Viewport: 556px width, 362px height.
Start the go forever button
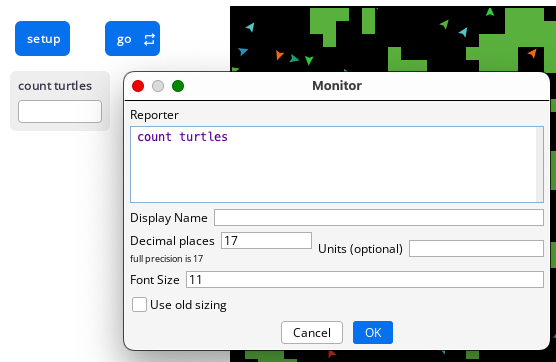tap(132, 38)
